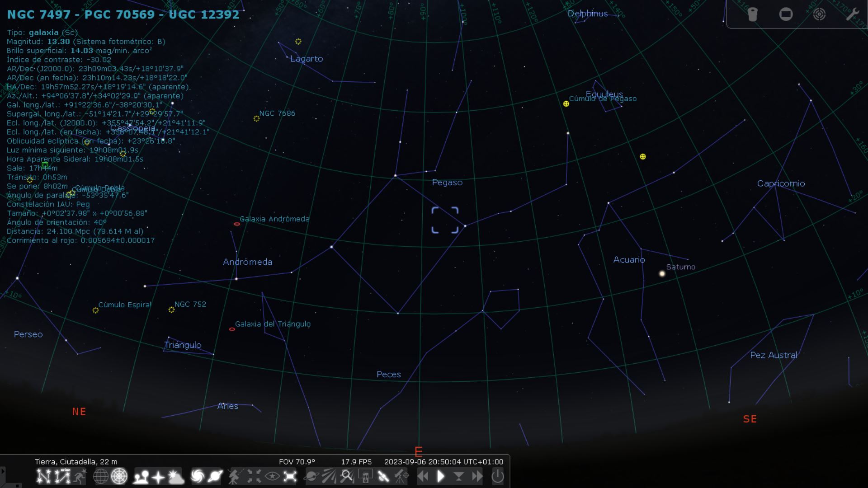Click the SE cardinal point marker

(750, 419)
